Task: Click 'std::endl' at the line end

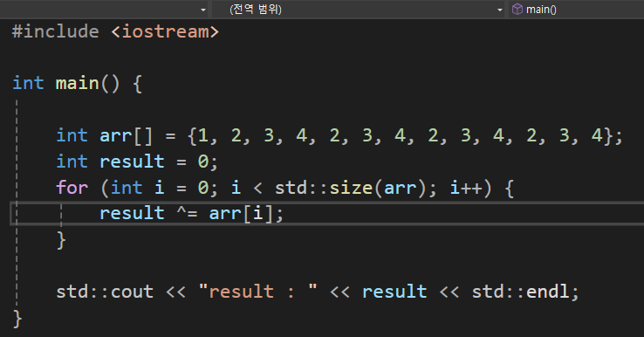Action: [x=520, y=292]
